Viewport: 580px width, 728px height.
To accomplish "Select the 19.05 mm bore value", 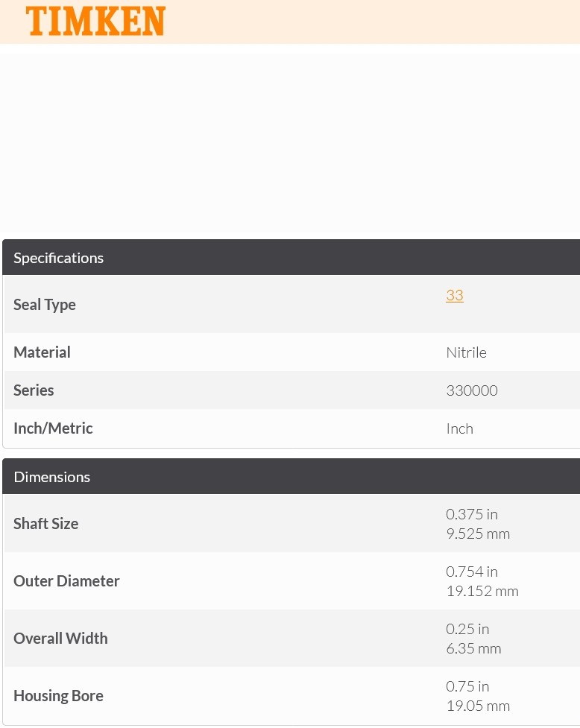I will point(478,706).
